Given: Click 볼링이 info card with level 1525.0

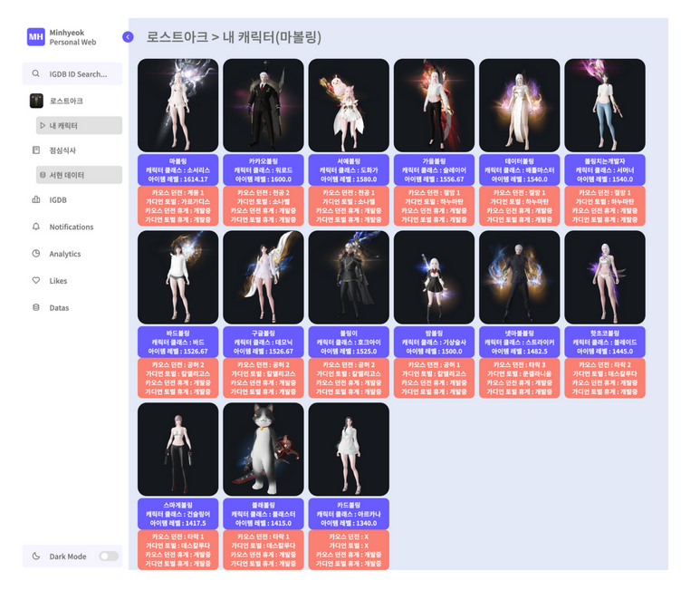Looking at the screenshot, I should [x=349, y=342].
